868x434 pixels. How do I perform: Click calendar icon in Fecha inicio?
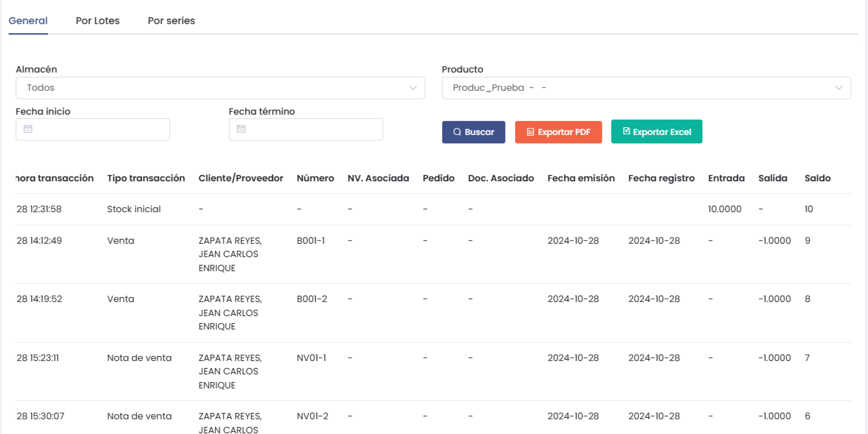[x=28, y=129]
